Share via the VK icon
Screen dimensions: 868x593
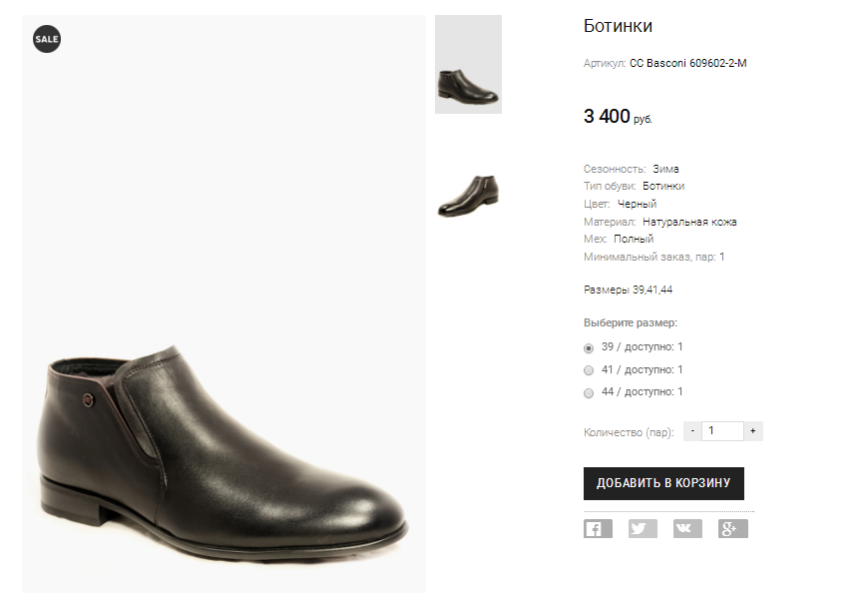click(687, 529)
